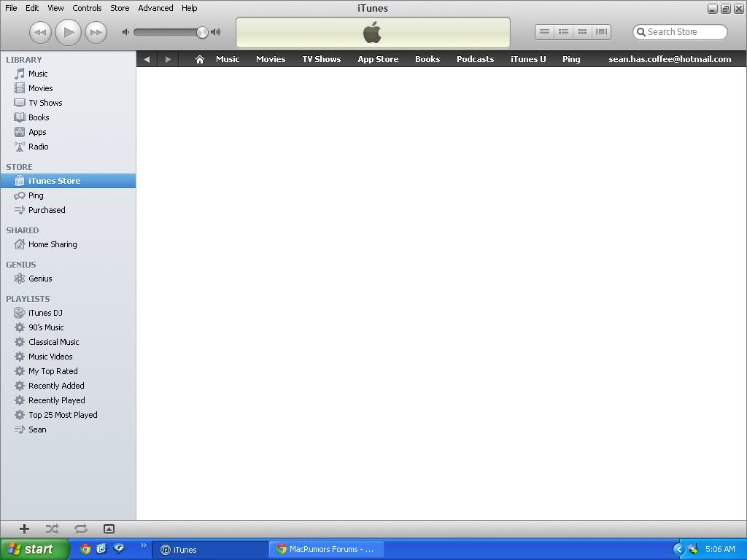Open the Advanced menu
This screenshot has width=747, height=560.
(155, 8)
